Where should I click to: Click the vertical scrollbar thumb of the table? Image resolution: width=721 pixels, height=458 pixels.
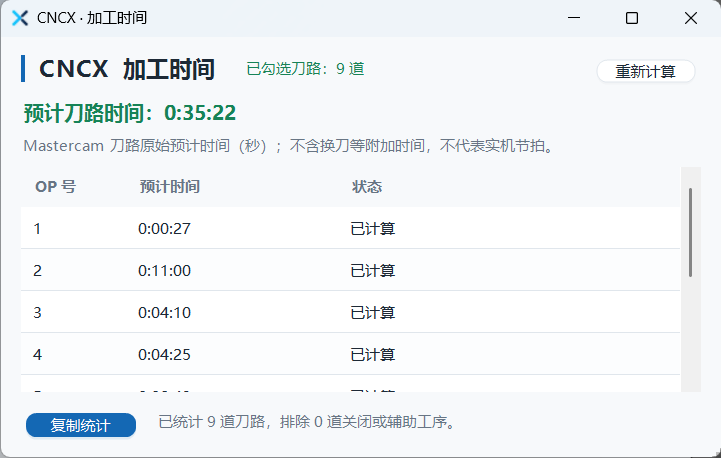click(x=690, y=232)
